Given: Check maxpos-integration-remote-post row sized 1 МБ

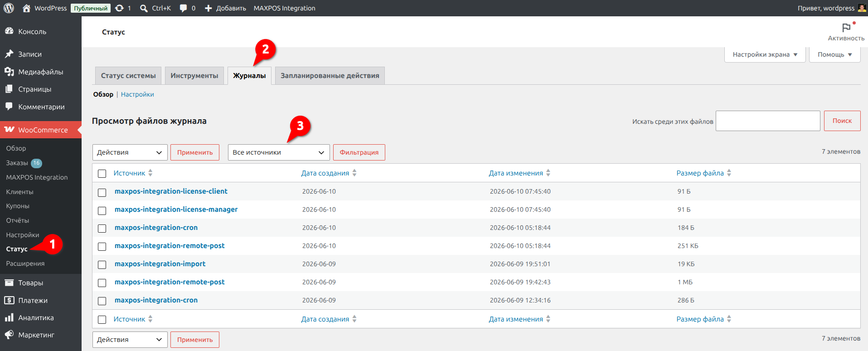Looking at the screenshot, I should (102, 283).
